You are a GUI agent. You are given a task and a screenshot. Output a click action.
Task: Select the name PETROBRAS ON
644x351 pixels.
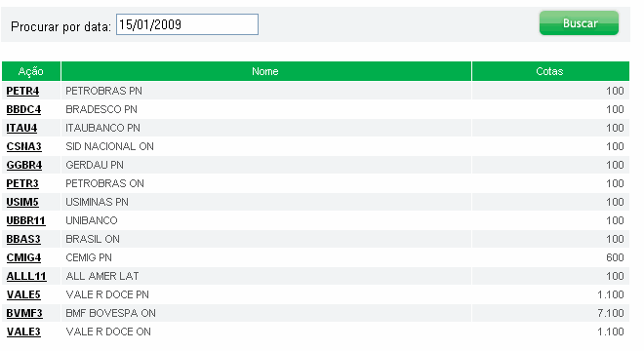104,183
